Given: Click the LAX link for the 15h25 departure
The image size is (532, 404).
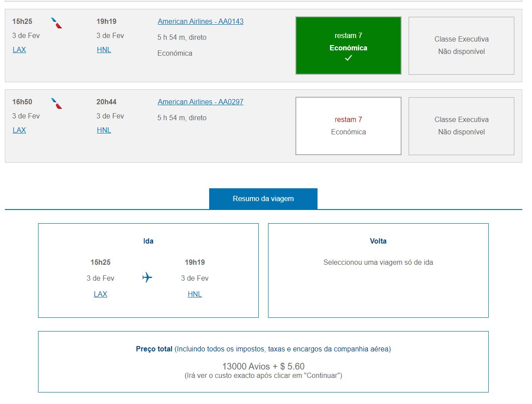Looking at the screenshot, I should [19, 50].
